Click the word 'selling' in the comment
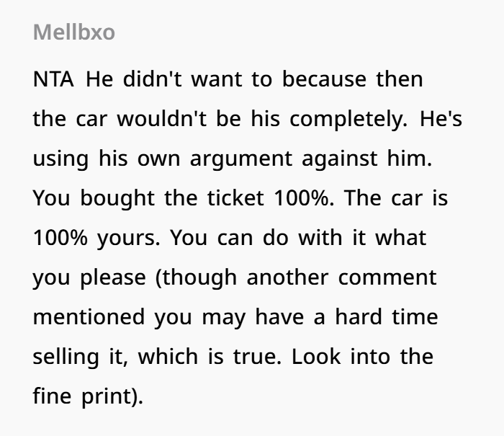Image resolution: width=504 pixels, height=436 pixels. click(66, 357)
